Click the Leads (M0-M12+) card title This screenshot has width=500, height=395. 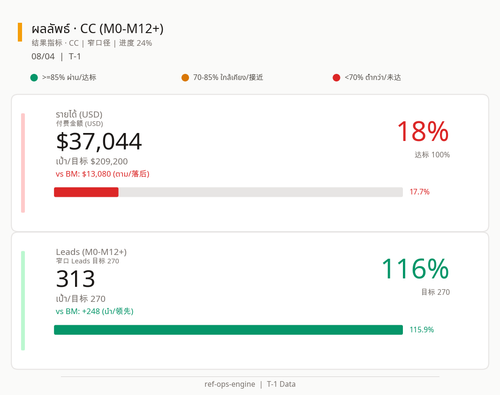click(x=91, y=252)
